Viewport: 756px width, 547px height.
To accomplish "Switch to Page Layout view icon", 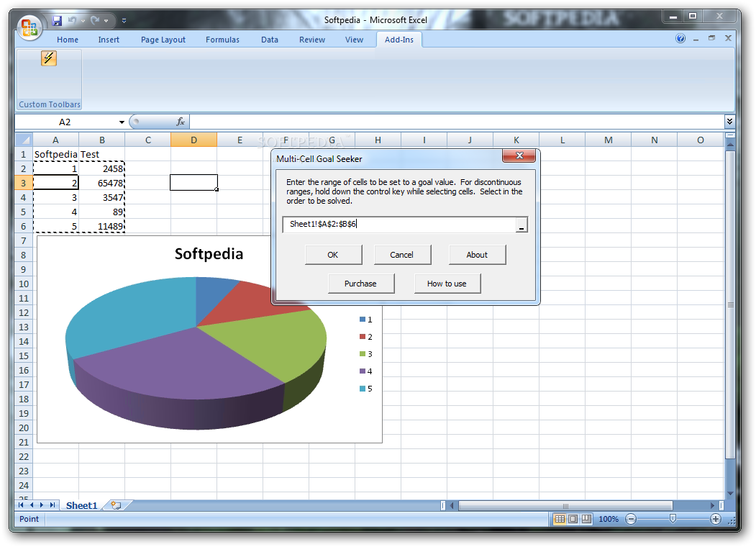I will (573, 519).
